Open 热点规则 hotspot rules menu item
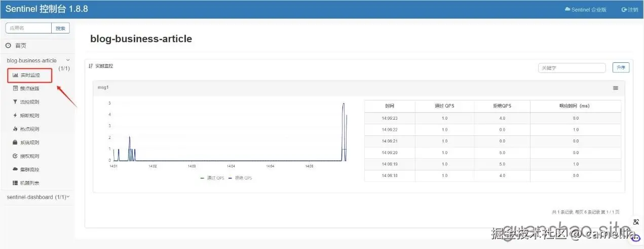Viewport: 644px width, 249px height. click(x=26, y=129)
